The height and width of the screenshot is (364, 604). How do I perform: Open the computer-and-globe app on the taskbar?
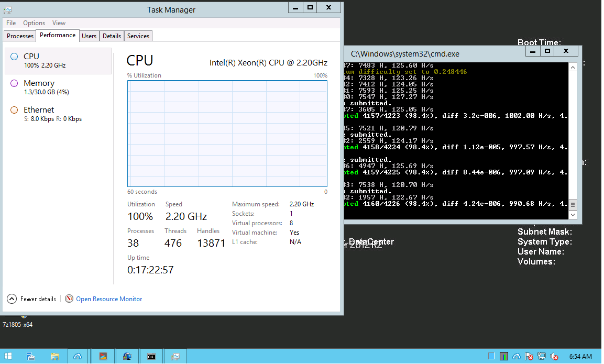tap(127, 356)
